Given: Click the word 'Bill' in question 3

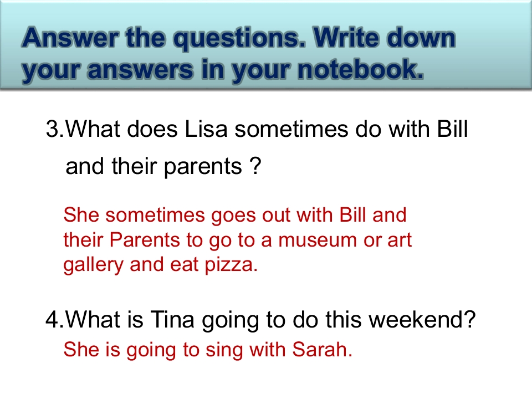Looking at the screenshot, I should [453, 129].
